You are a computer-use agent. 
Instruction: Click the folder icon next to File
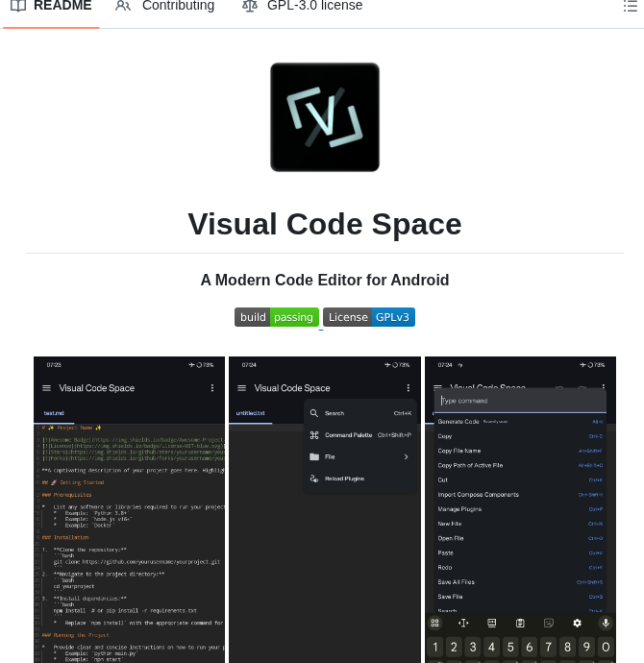coord(314,456)
